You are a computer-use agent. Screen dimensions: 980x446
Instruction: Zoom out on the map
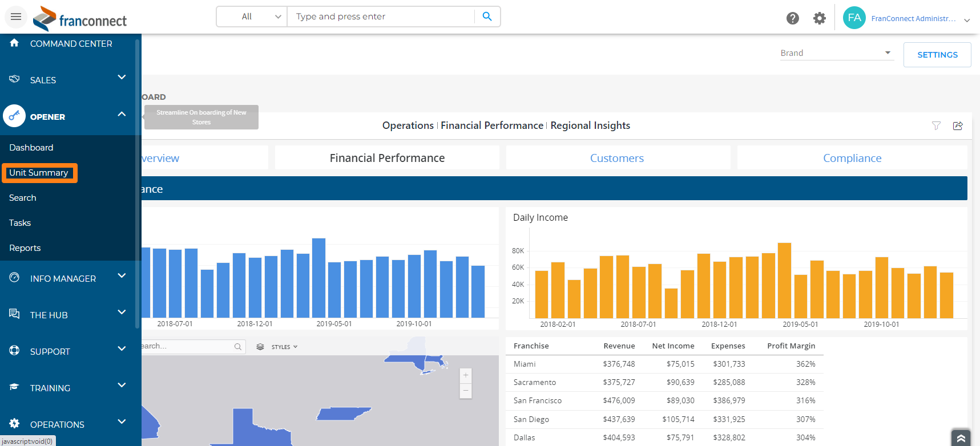466,391
